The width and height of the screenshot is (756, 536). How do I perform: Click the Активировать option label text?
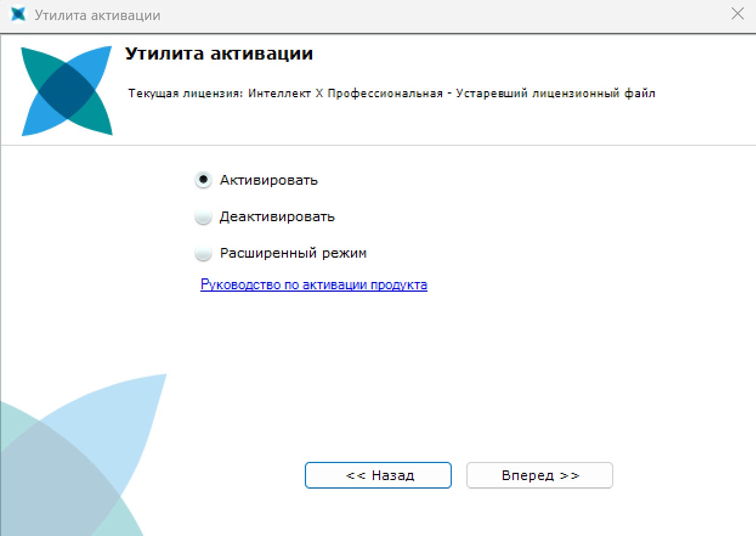(269, 180)
